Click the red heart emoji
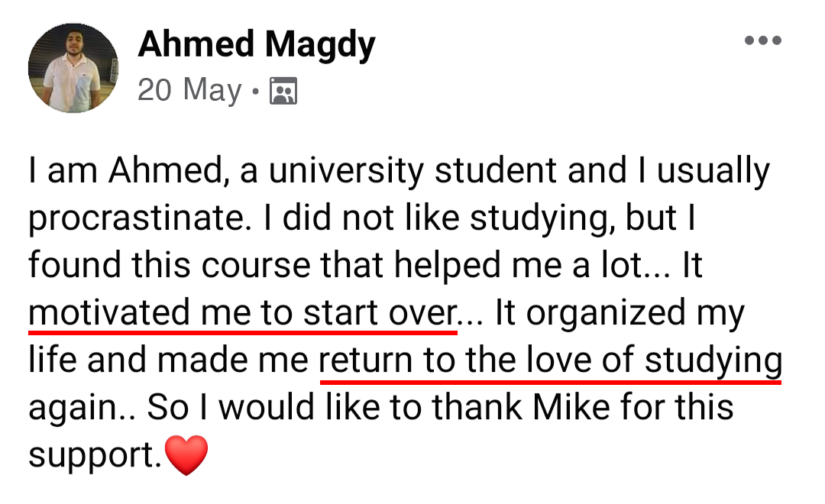This screenshot has height=504, width=825. pos(186,455)
